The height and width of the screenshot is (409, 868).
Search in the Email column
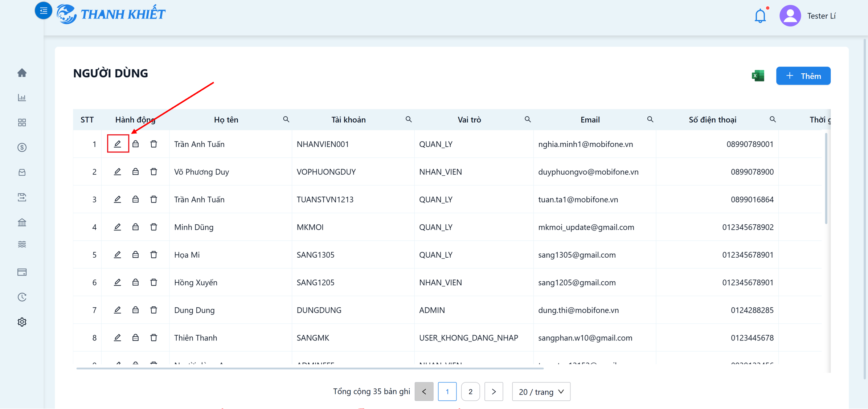[x=650, y=119]
